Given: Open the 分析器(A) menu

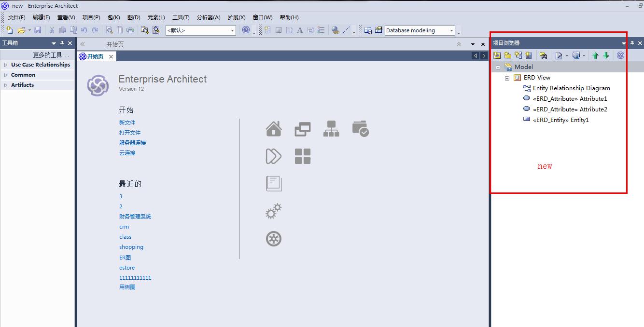Looking at the screenshot, I should (209, 17).
